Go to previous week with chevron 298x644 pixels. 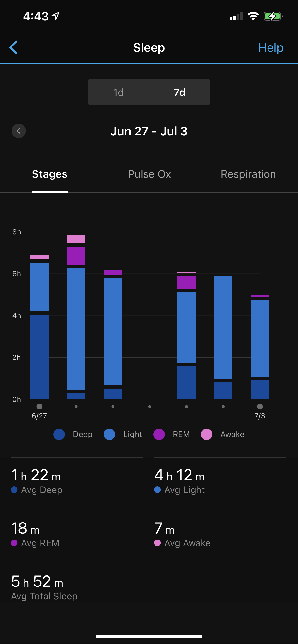pos(19,131)
